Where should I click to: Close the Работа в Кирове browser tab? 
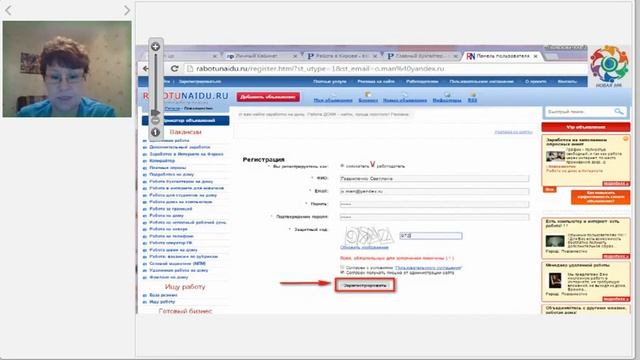tap(375, 56)
